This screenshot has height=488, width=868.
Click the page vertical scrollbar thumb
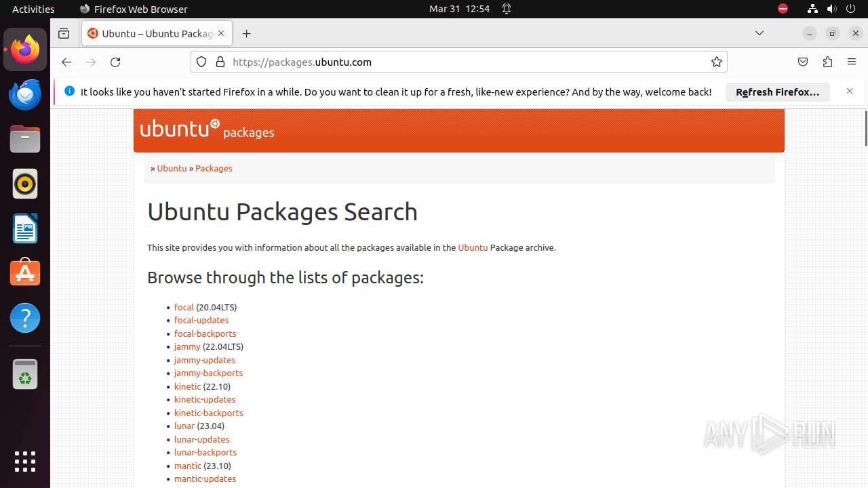click(x=865, y=127)
